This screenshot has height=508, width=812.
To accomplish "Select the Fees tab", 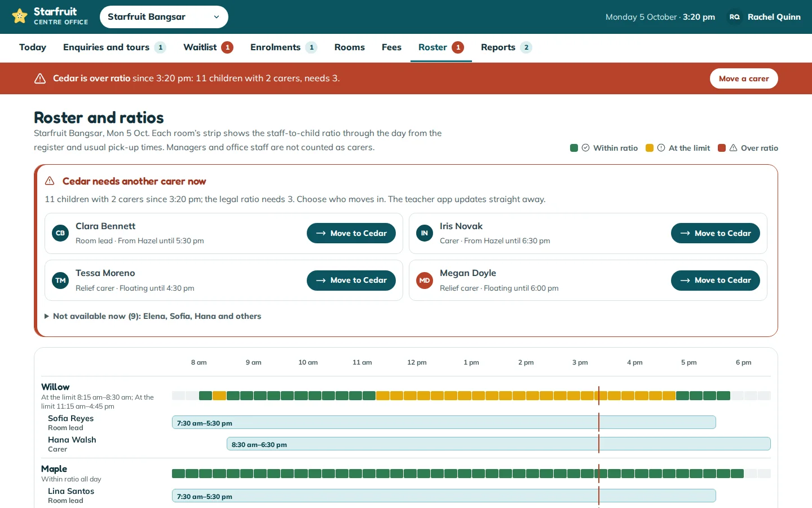I will click(x=391, y=47).
